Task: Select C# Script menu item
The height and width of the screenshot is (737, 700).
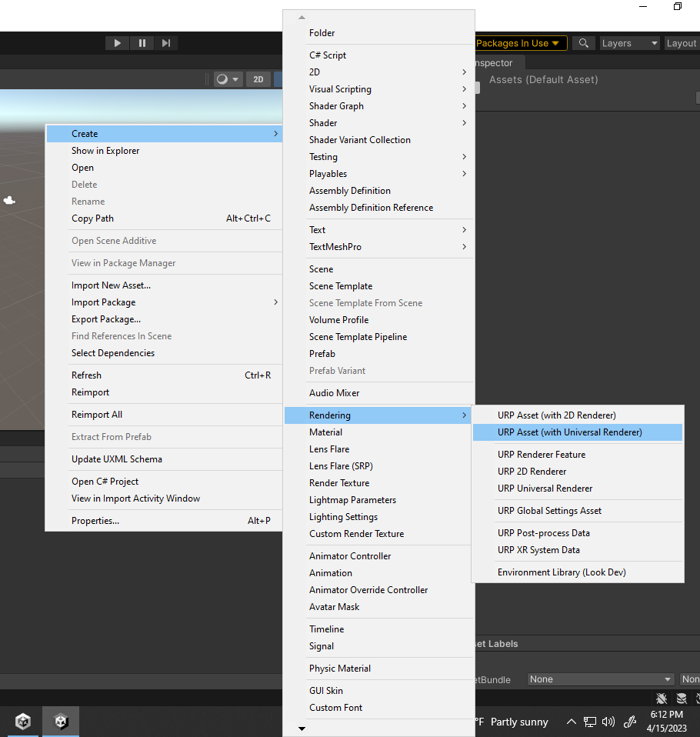Action: tap(379, 55)
